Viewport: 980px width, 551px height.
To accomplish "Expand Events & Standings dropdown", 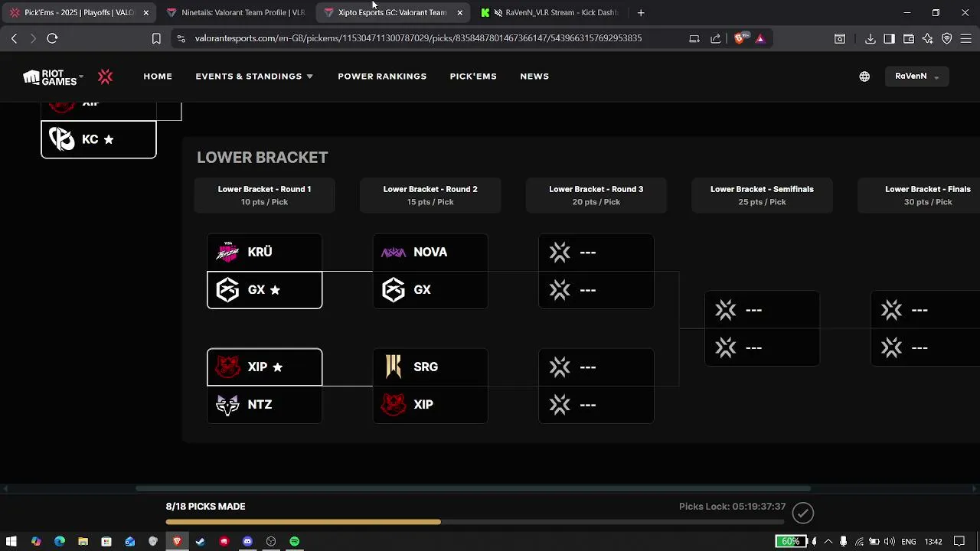I will pyautogui.click(x=254, y=77).
